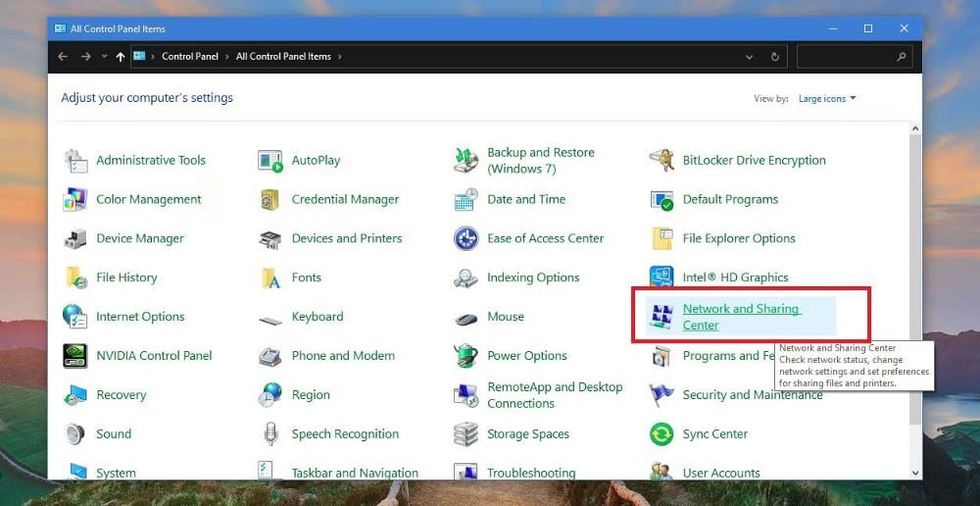Click the Programs and Features icon
The width and height of the screenshot is (980, 506).
(661, 357)
